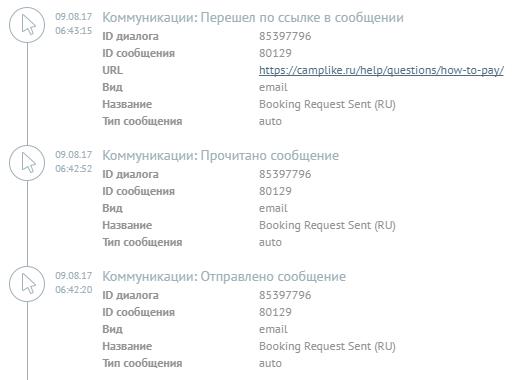Click 'Booking Request Sent (RU)' in link-click event
This screenshot has width=517, height=380.
tap(327, 104)
